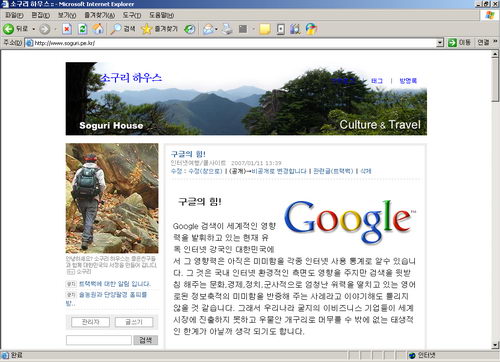Image resolution: width=500 pixels, height=362 pixels.
Task: Click the yellow note toolbar icon
Action: tap(265, 29)
